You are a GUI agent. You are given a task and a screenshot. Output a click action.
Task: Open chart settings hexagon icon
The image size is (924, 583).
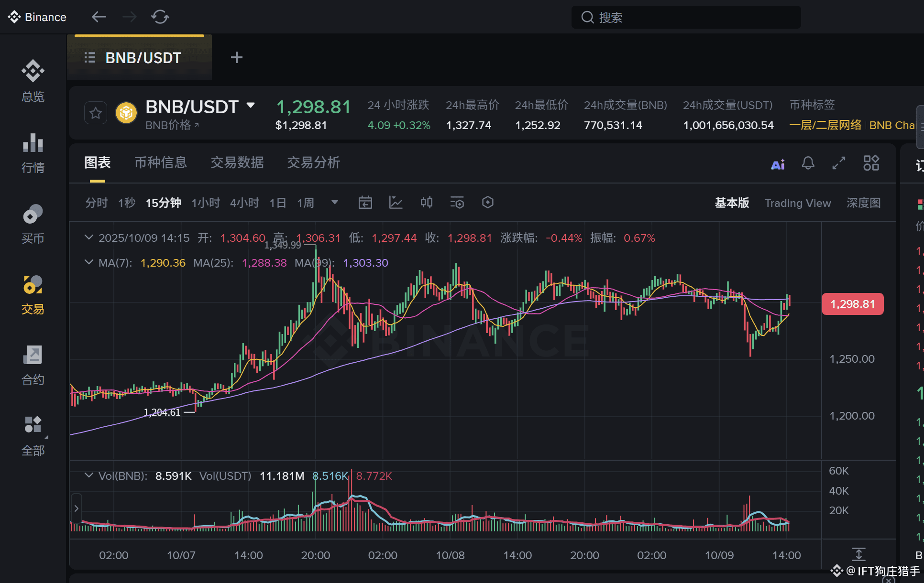tap(487, 203)
